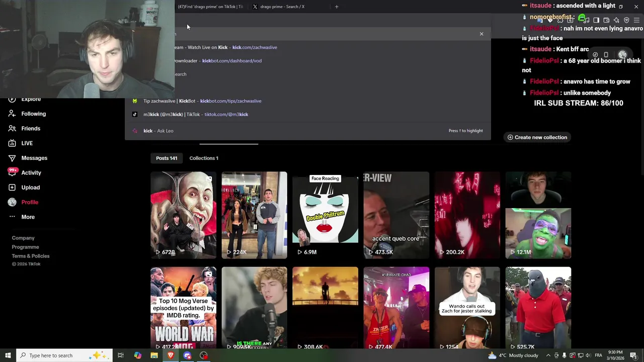
Task: Open the profile avatar in TikTok header
Action: (622, 54)
